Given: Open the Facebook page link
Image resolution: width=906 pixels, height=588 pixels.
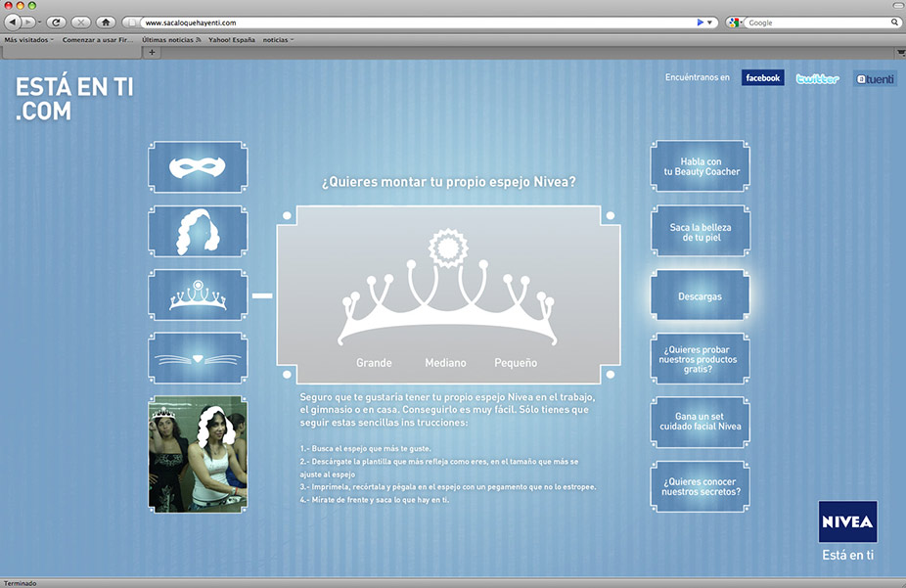Looking at the screenshot, I should tap(762, 78).
